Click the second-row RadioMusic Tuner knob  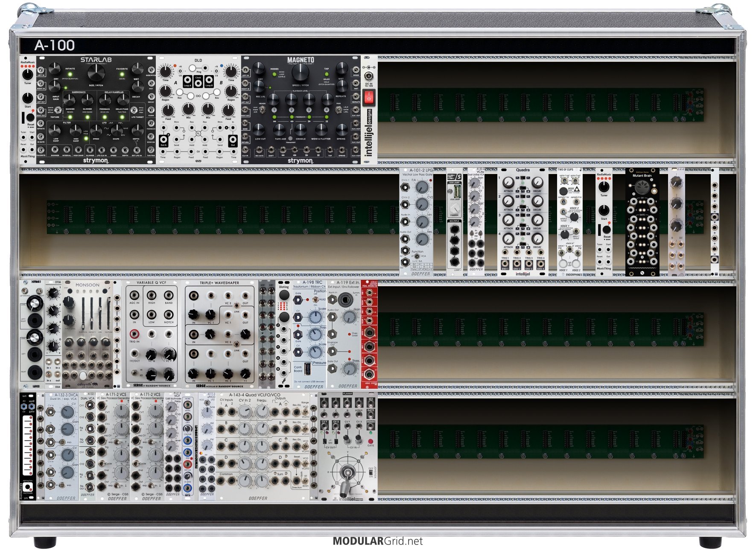[604, 186]
